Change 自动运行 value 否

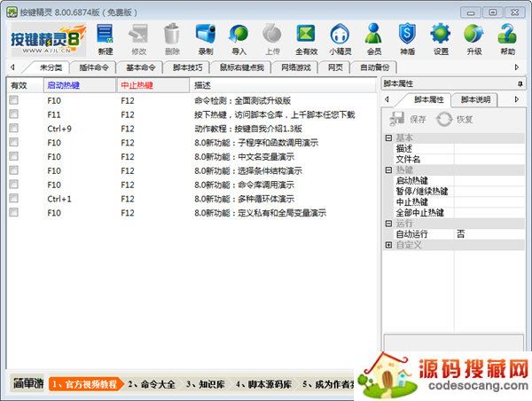click(489, 234)
